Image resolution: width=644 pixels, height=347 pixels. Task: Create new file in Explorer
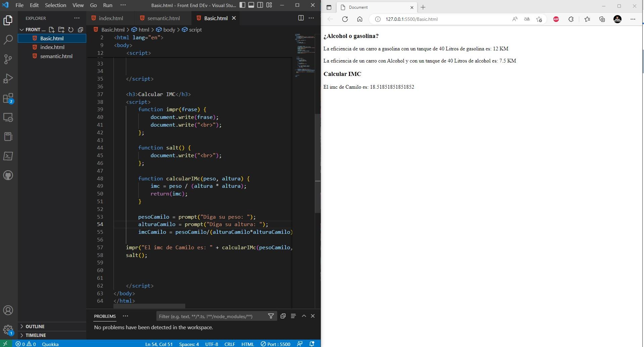(x=52, y=30)
